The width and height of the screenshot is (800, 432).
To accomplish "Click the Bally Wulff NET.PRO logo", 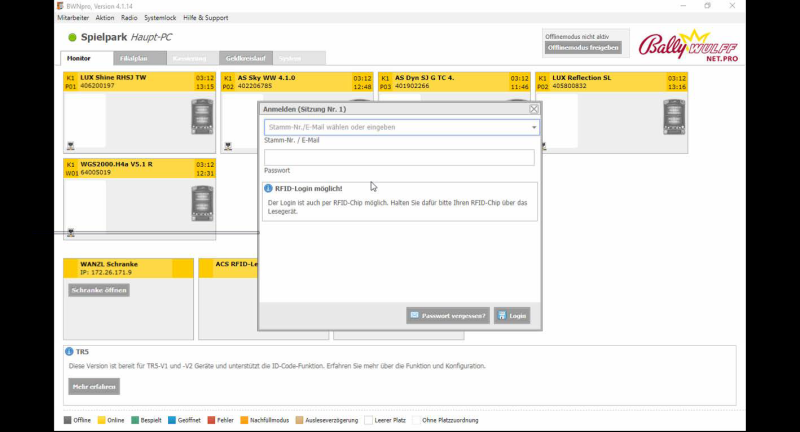I will (688, 46).
